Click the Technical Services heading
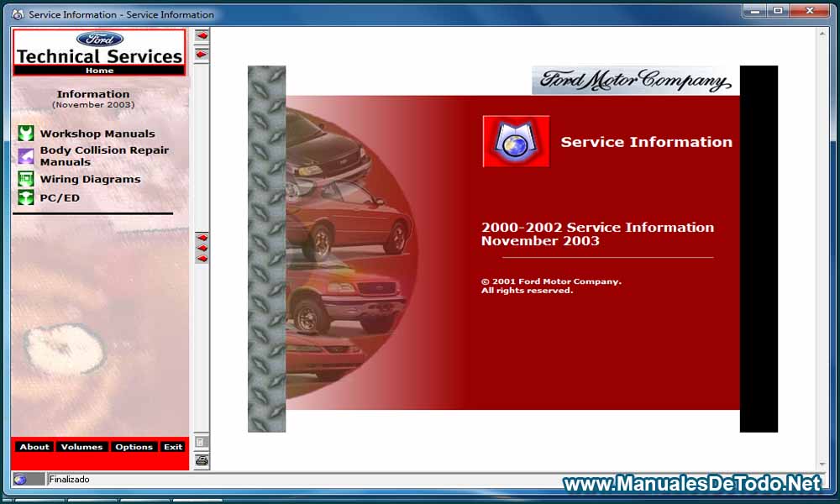 [100, 56]
